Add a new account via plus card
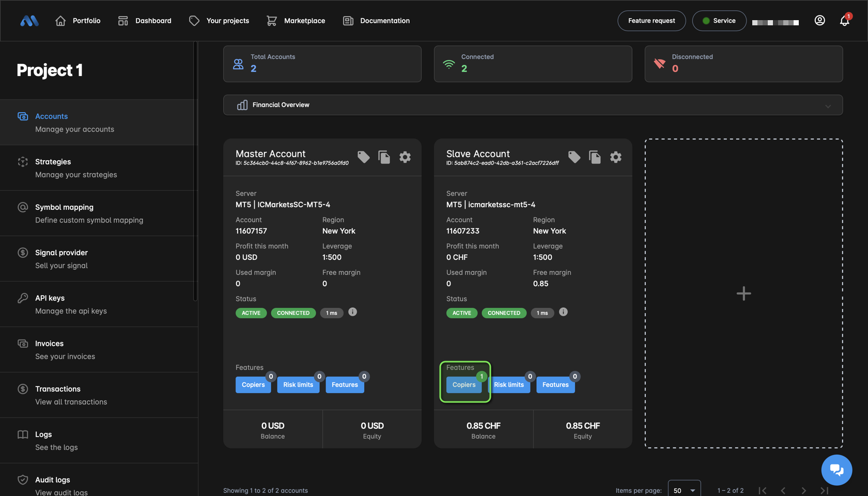This screenshot has height=496, width=868. click(743, 293)
